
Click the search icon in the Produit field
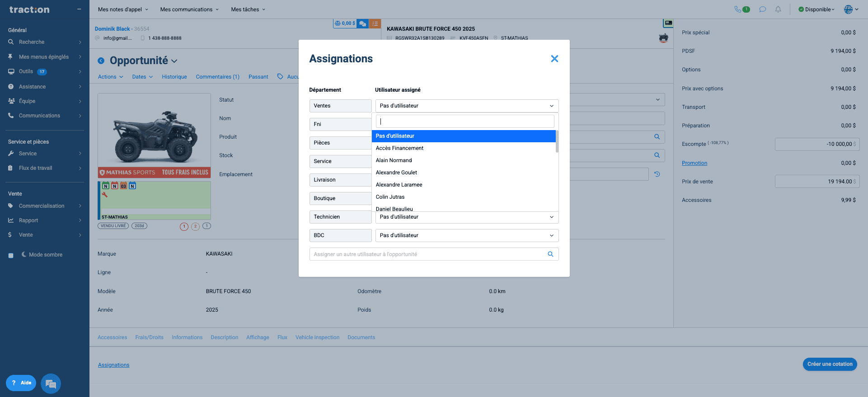click(x=657, y=137)
